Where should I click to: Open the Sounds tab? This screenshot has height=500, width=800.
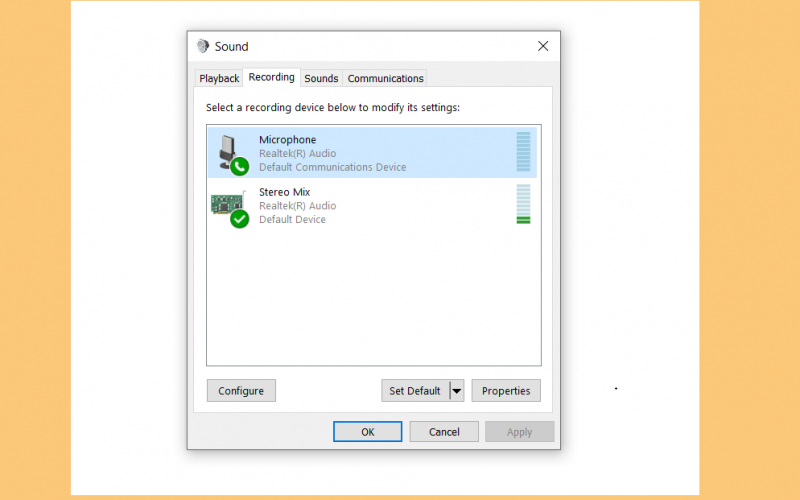click(x=321, y=78)
